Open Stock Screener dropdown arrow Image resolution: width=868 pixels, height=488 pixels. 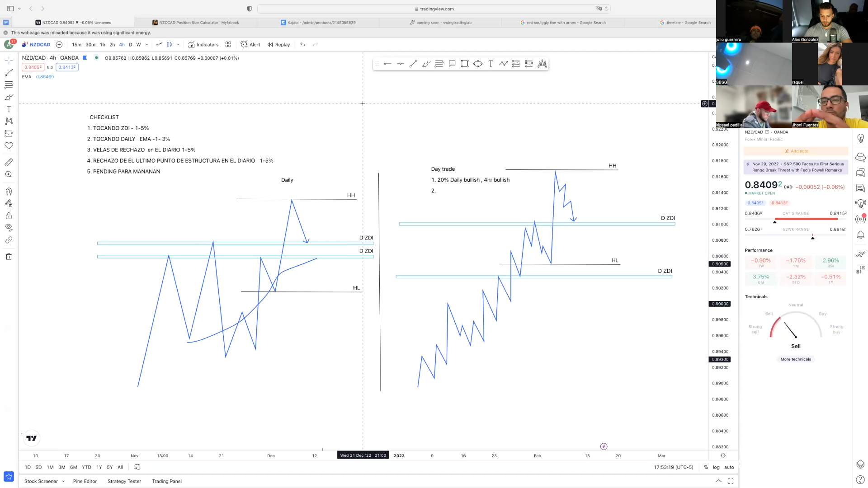pyautogui.click(x=63, y=481)
